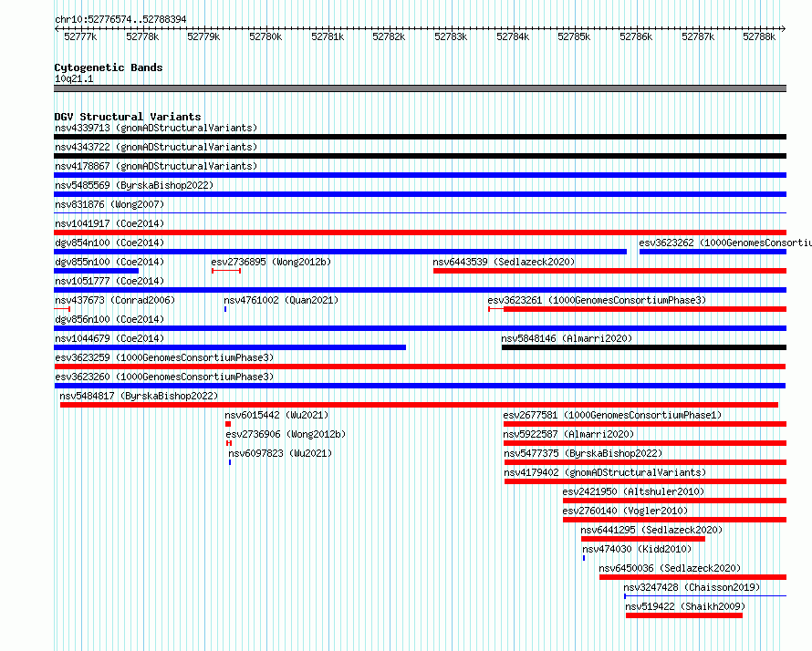Click the nsv5485569 ByrskaBishop2022 label
The image size is (812, 651).
coord(134,185)
